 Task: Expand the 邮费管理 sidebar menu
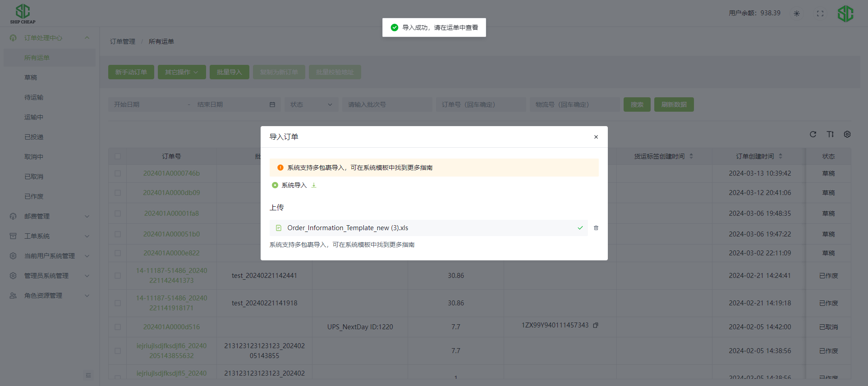coord(50,216)
